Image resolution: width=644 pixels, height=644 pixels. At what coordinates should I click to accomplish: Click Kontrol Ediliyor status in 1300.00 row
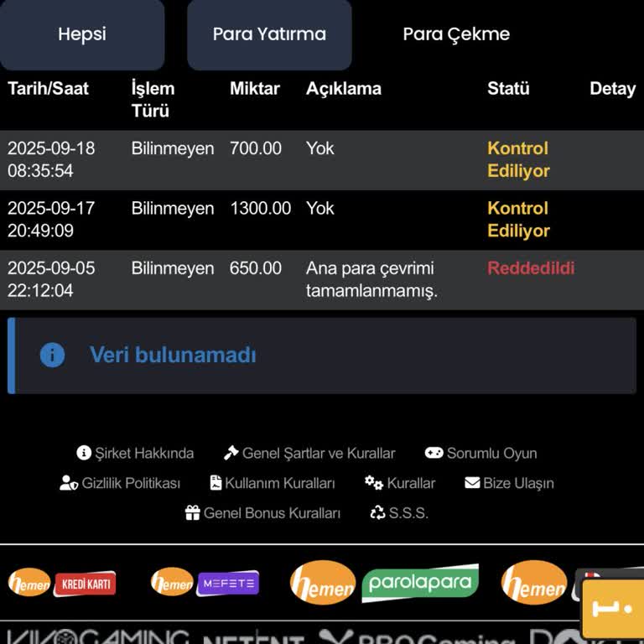point(518,220)
